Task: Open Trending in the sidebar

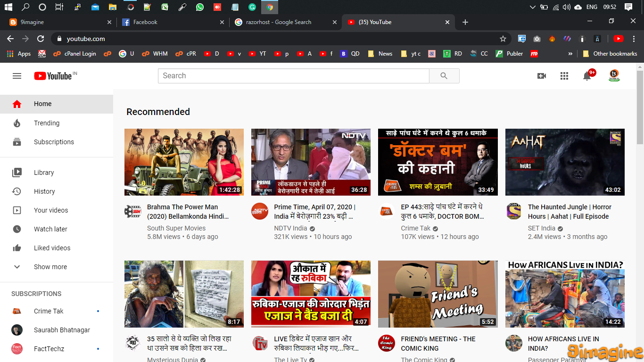Action: [57, 123]
